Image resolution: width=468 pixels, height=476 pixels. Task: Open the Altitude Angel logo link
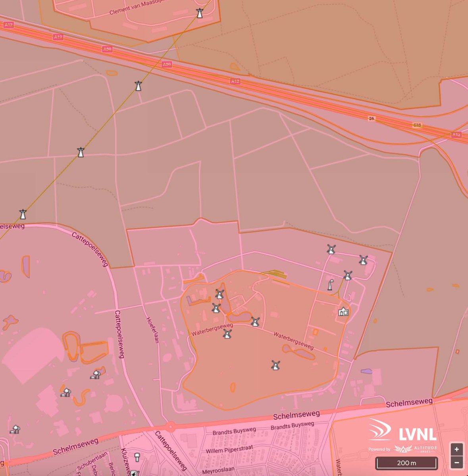[x=415, y=449]
